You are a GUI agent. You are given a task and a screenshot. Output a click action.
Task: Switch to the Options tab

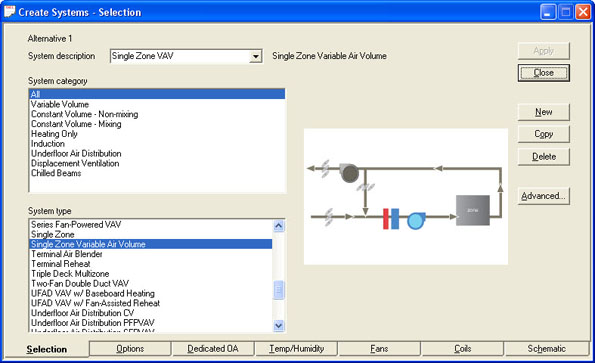[x=130, y=349]
